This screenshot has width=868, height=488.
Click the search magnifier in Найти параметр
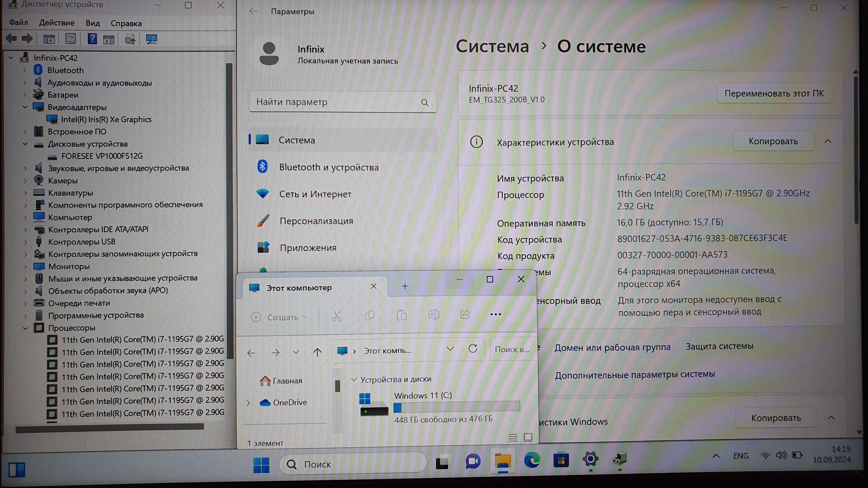(x=425, y=103)
